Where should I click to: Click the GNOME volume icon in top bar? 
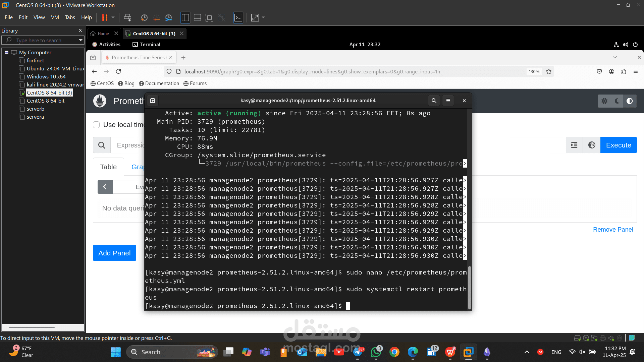tap(626, 45)
